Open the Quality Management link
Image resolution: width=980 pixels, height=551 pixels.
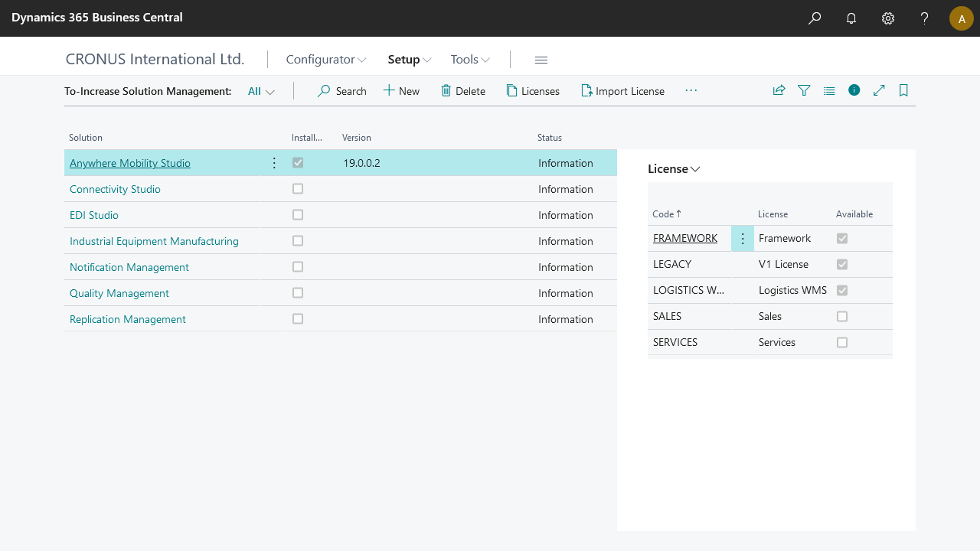point(119,293)
